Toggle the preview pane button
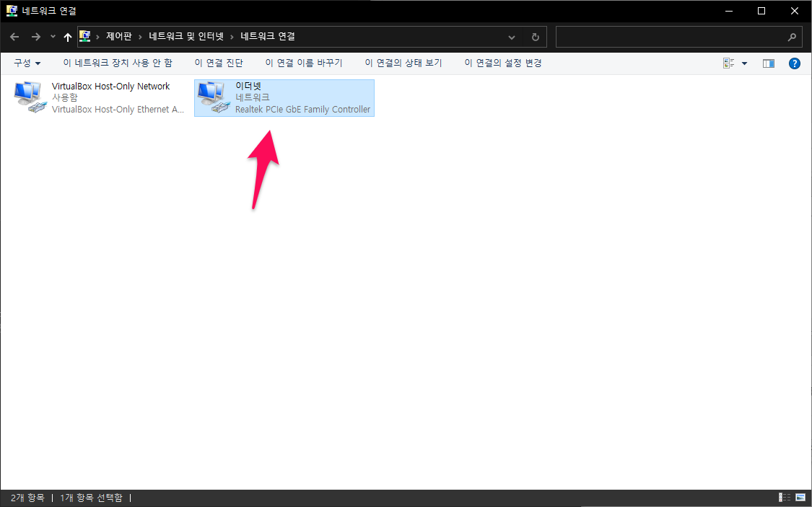This screenshot has height=507, width=812. click(x=769, y=63)
